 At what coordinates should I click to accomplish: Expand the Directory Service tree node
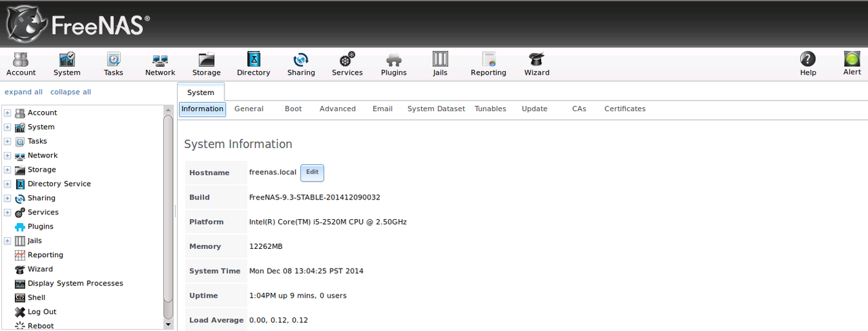(7, 184)
